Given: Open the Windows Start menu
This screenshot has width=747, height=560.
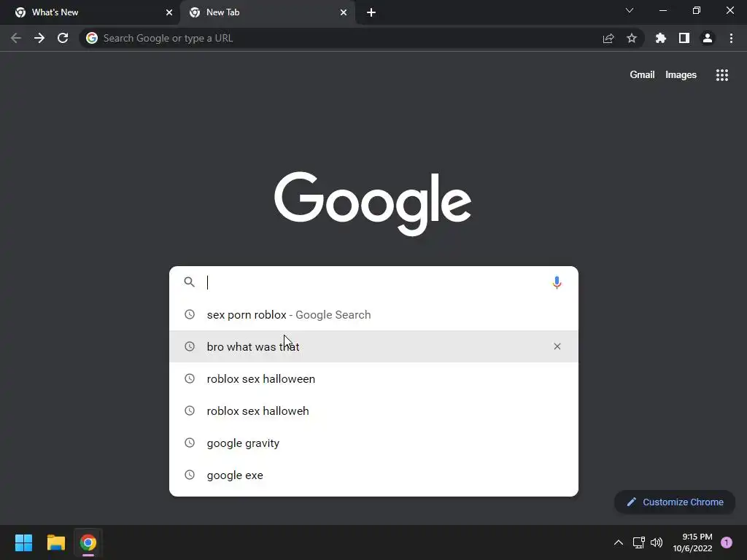Looking at the screenshot, I should (23, 542).
